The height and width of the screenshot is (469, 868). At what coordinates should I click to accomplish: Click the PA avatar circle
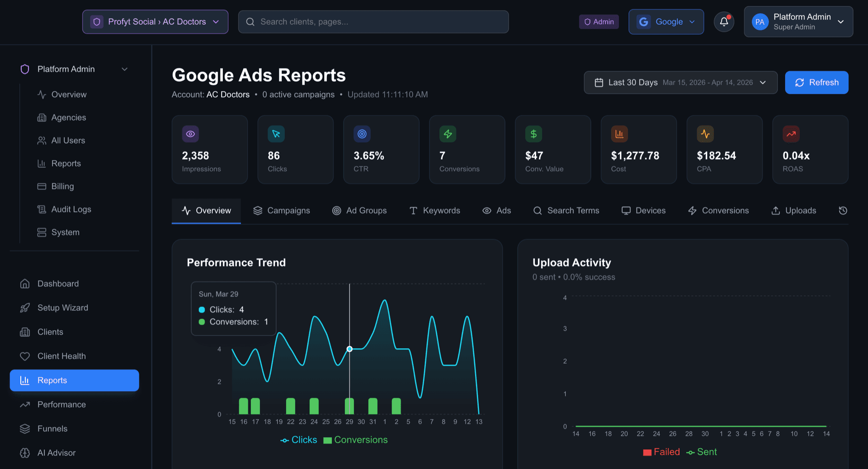point(760,22)
